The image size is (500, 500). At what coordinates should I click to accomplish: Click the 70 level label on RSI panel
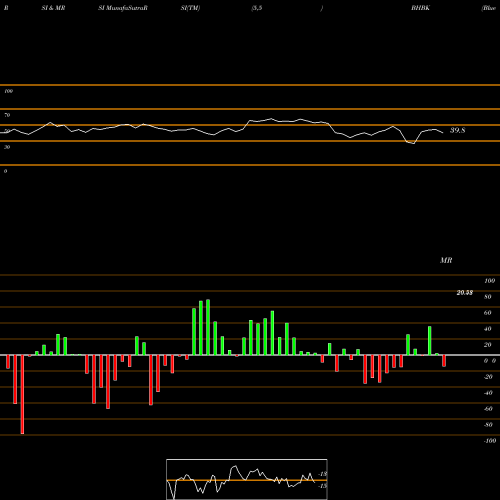click(7, 115)
